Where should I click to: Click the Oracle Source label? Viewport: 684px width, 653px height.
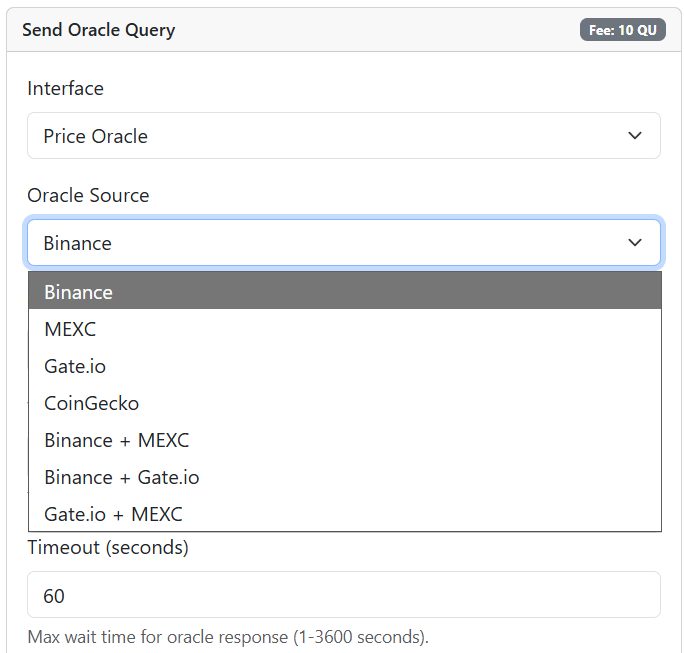88,195
